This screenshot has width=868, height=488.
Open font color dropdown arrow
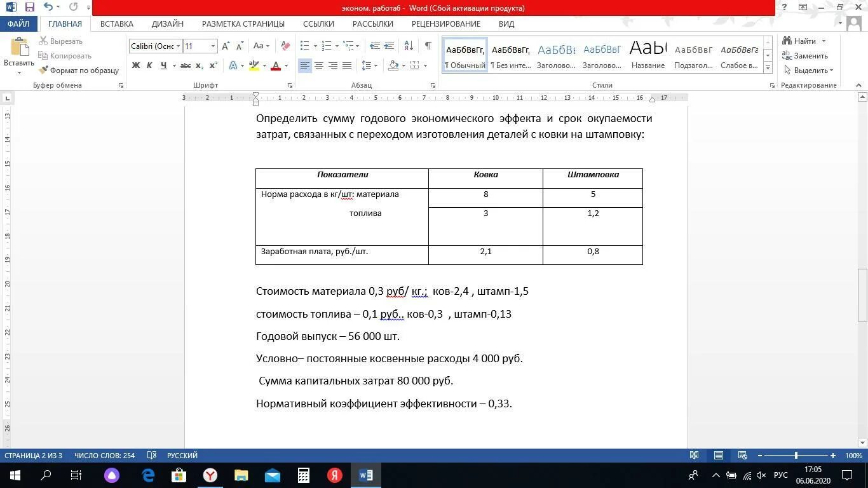[286, 65]
